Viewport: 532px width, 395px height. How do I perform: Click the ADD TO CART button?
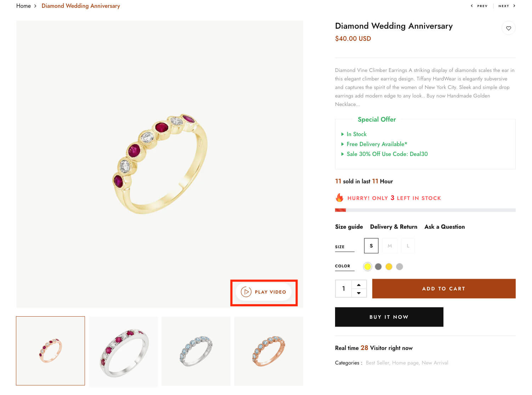click(444, 289)
